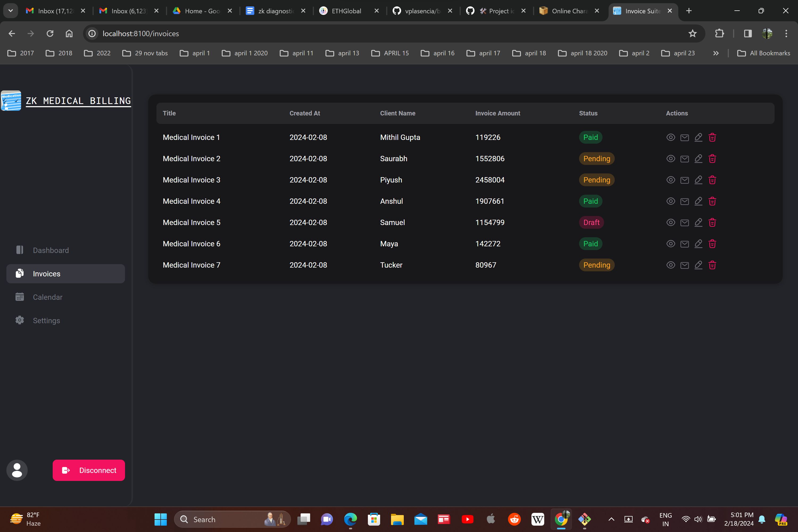The image size is (798, 532).
Task: Click the Disconnect button
Action: click(x=89, y=470)
